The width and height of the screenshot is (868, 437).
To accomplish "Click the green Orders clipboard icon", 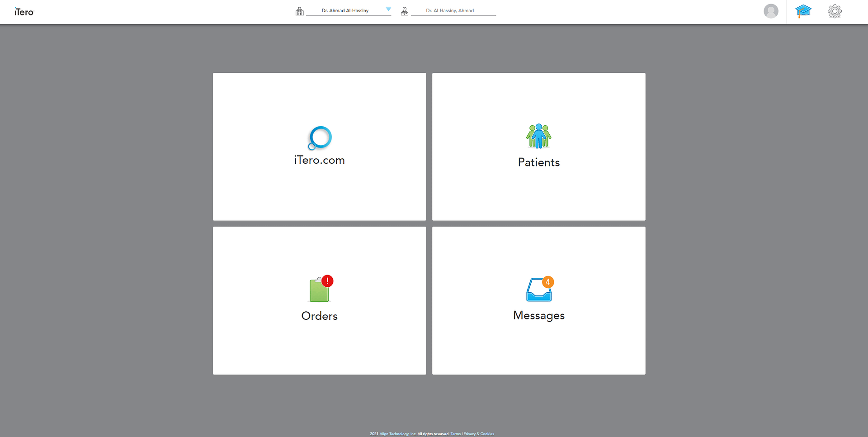I will click(319, 291).
